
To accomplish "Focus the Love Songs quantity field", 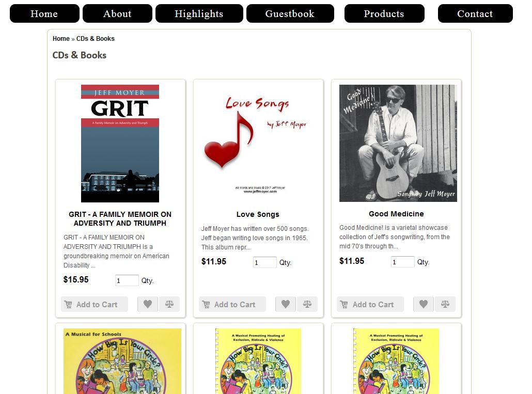I will [x=264, y=262].
